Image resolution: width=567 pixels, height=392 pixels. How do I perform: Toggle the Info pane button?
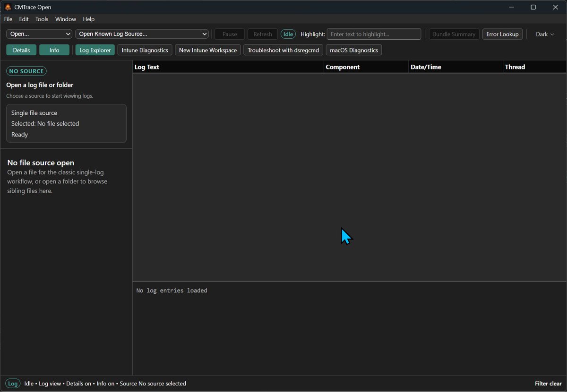click(54, 50)
